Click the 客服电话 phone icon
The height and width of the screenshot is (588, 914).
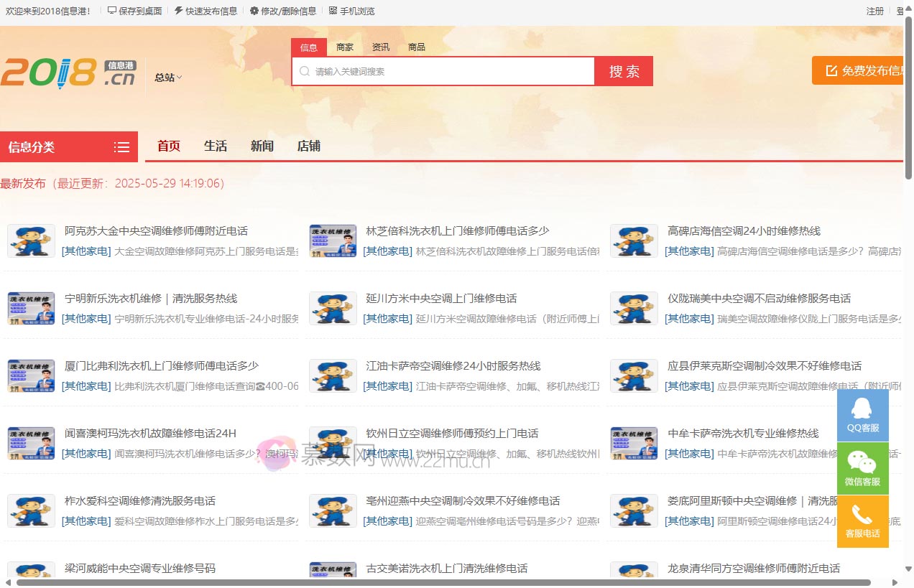pyautogui.click(x=862, y=514)
